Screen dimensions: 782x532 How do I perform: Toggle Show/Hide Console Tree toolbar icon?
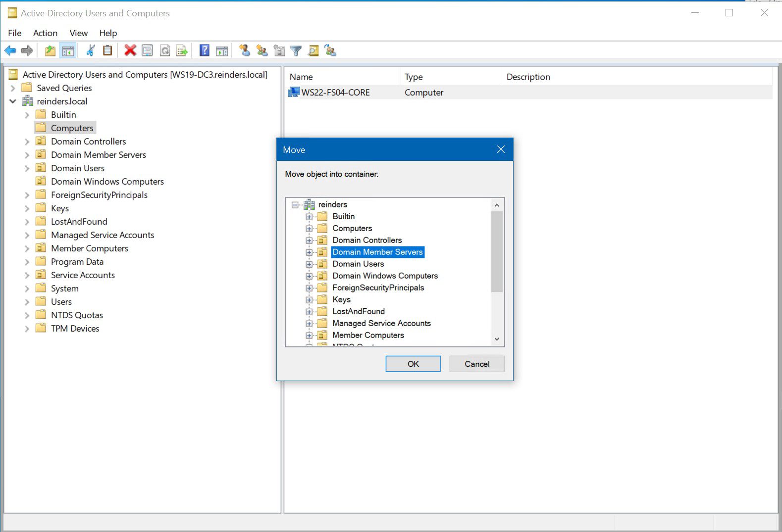pyautogui.click(x=68, y=50)
